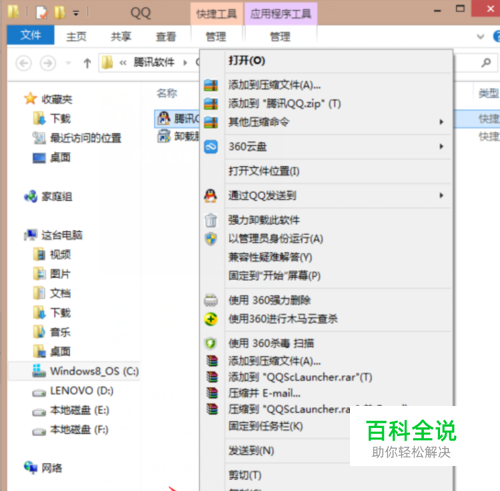Open recent locations dropdown near navigation arrows
This screenshot has width=500, height=491.
click(x=68, y=63)
